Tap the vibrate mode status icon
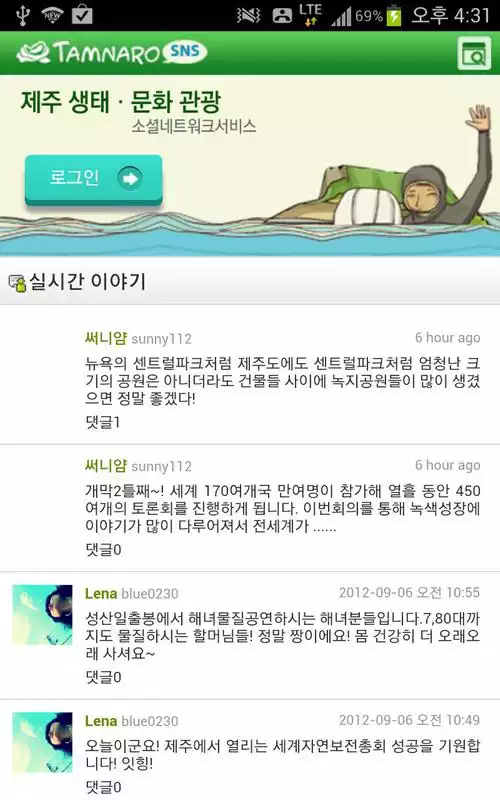The image size is (500, 800). (248, 16)
